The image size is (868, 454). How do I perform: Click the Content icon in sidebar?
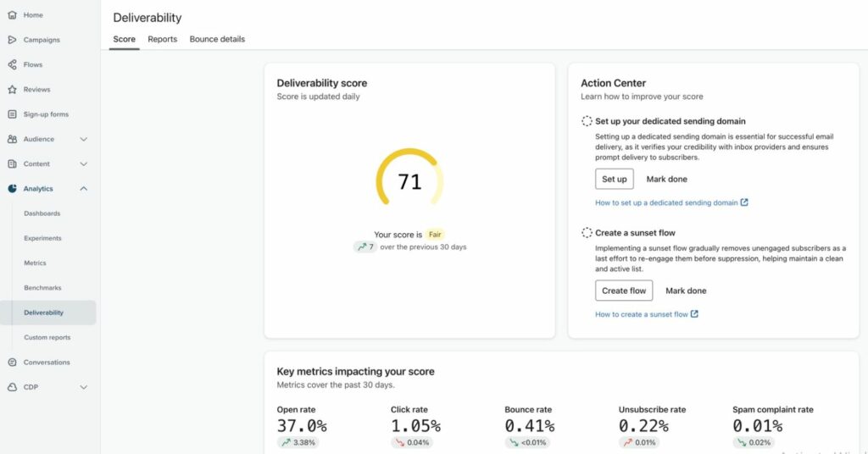12,164
